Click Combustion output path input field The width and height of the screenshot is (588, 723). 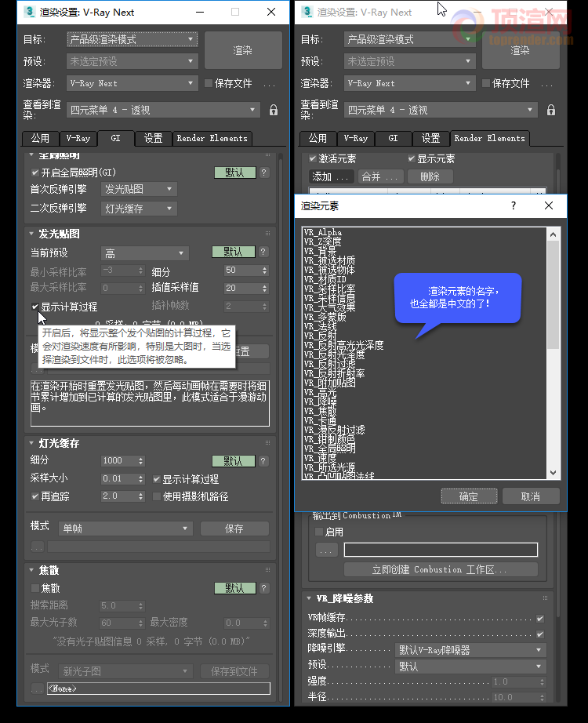[x=441, y=550]
